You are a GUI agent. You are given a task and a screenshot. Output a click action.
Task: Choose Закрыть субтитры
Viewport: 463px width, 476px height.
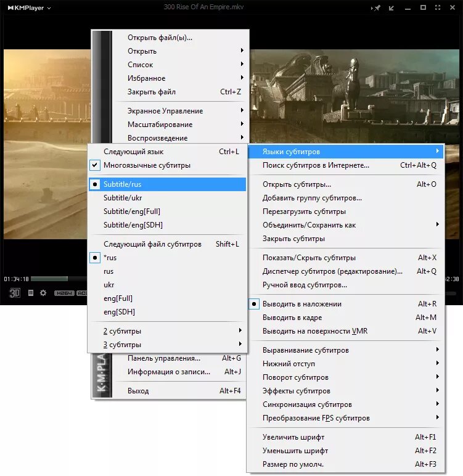tap(345, 239)
